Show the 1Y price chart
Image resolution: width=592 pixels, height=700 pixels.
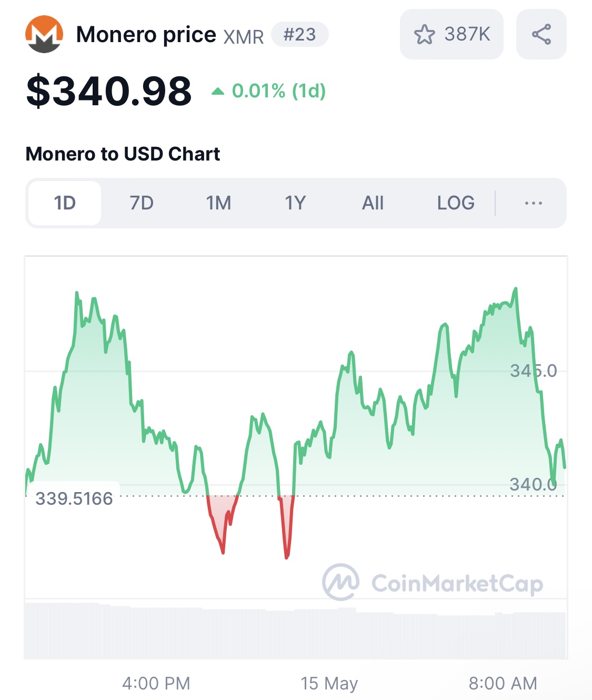point(295,203)
